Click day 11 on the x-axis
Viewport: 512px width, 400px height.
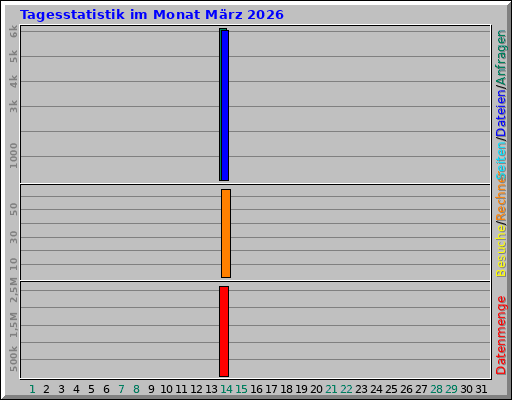181,389
